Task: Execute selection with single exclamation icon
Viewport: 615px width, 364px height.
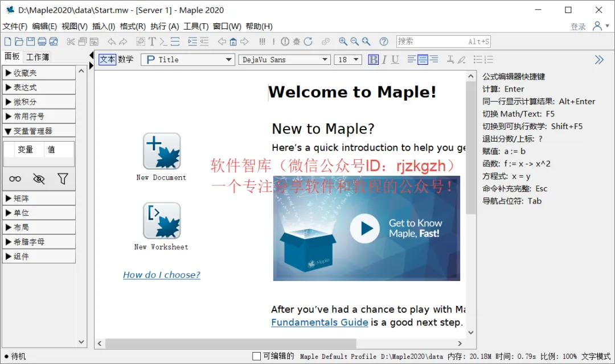Action: point(273,42)
